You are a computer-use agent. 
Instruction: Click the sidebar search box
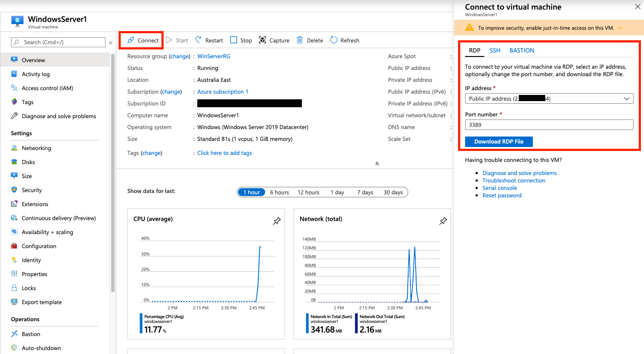point(59,42)
